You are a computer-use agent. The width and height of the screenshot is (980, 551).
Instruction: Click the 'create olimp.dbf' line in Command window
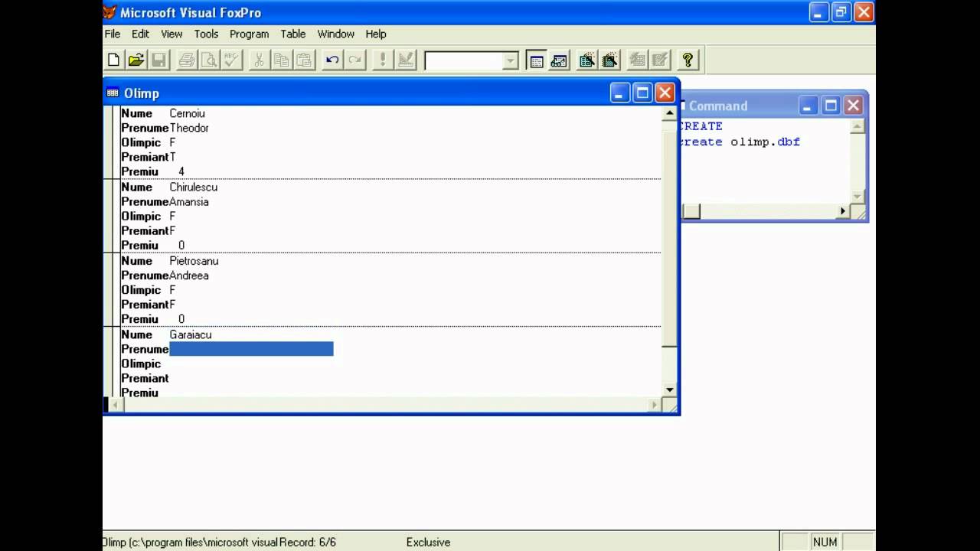pyautogui.click(x=740, y=142)
